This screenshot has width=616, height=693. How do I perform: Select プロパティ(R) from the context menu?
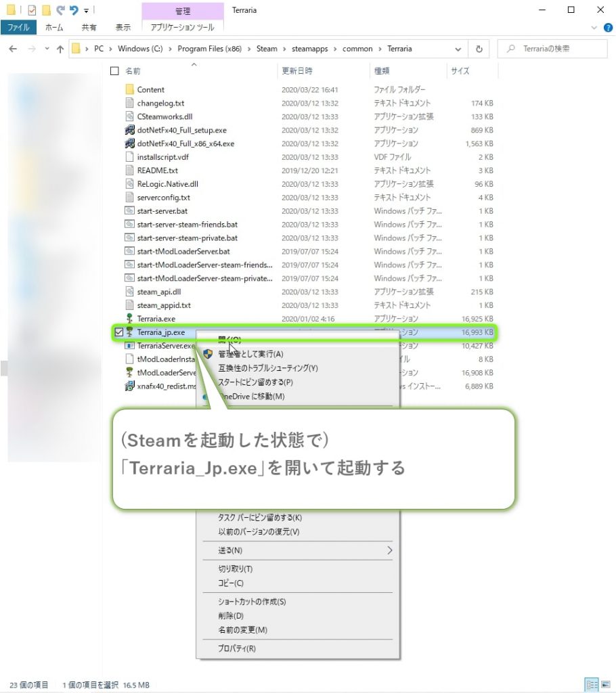(x=237, y=648)
